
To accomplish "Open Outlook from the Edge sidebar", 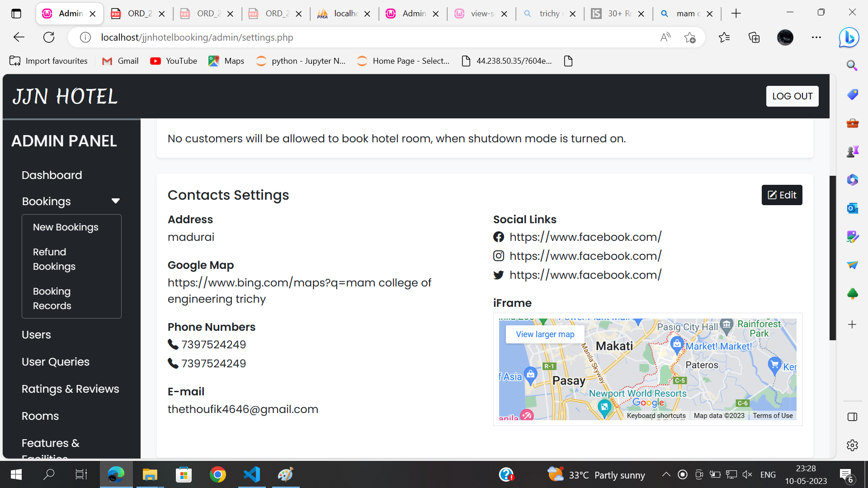I will click(852, 208).
